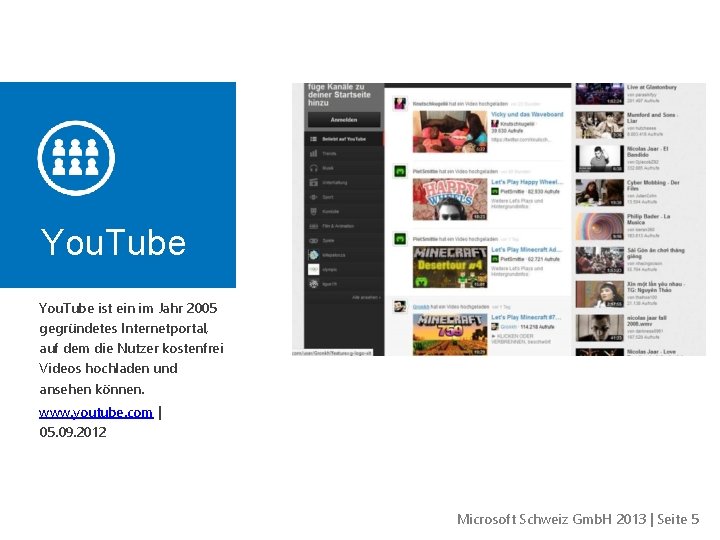Screen dimensions: 720x540
Task: Click the 'Cyber Mobbing - Der Film' title
Action: [x=653, y=185]
